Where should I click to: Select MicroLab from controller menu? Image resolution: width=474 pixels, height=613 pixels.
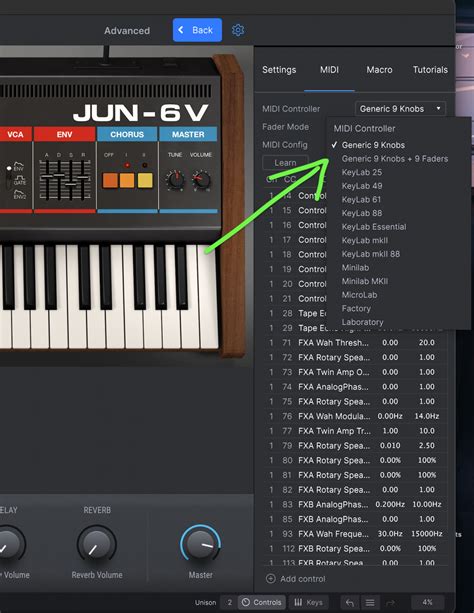tap(359, 295)
